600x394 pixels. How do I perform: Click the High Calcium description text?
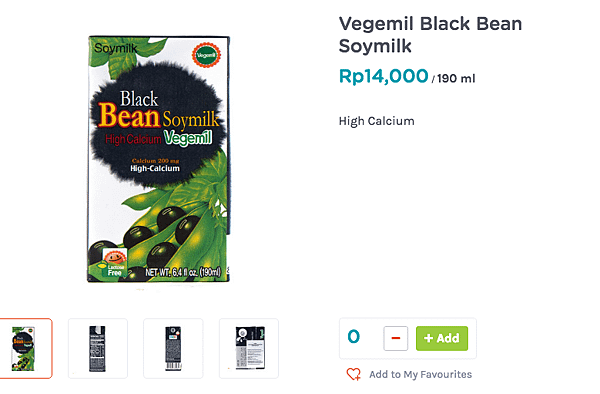[377, 121]
